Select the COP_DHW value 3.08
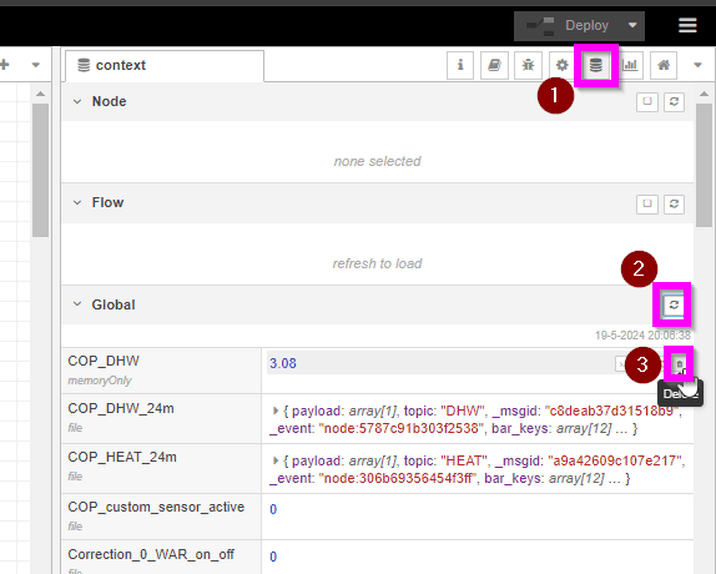This screenshot has width=716, height=574. click(283, 363)
